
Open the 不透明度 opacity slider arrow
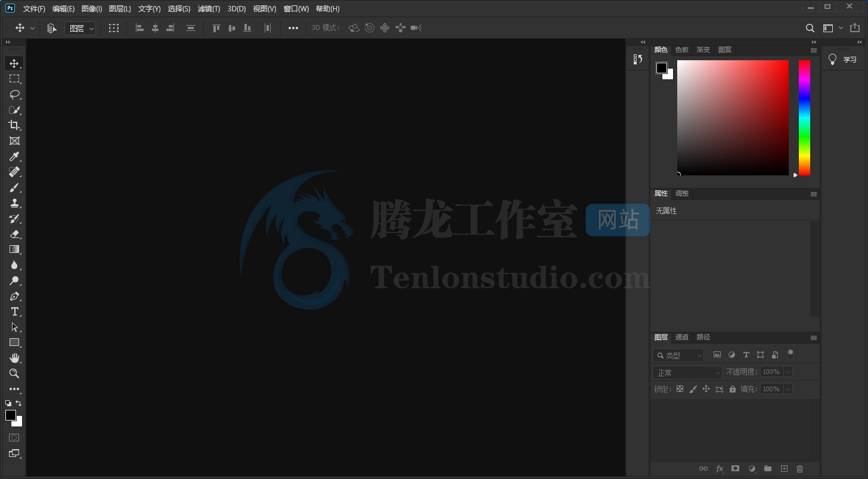coord(788,372)
